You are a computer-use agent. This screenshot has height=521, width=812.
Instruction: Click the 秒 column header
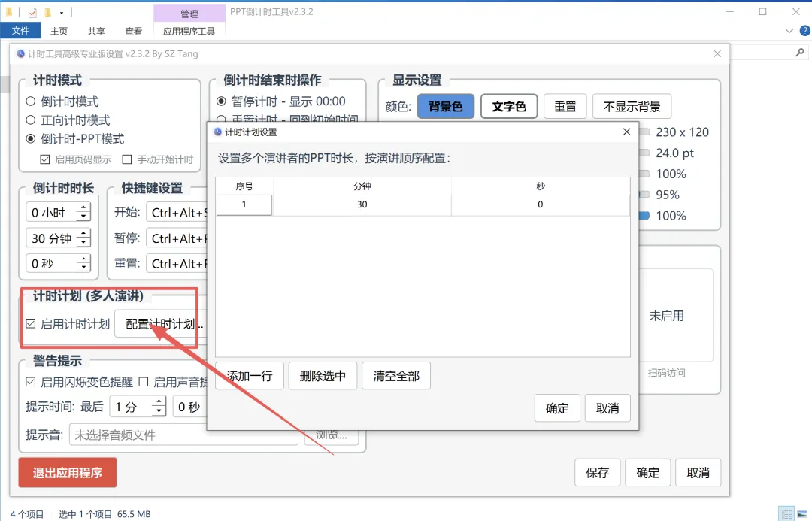click(x=540, y=186)
